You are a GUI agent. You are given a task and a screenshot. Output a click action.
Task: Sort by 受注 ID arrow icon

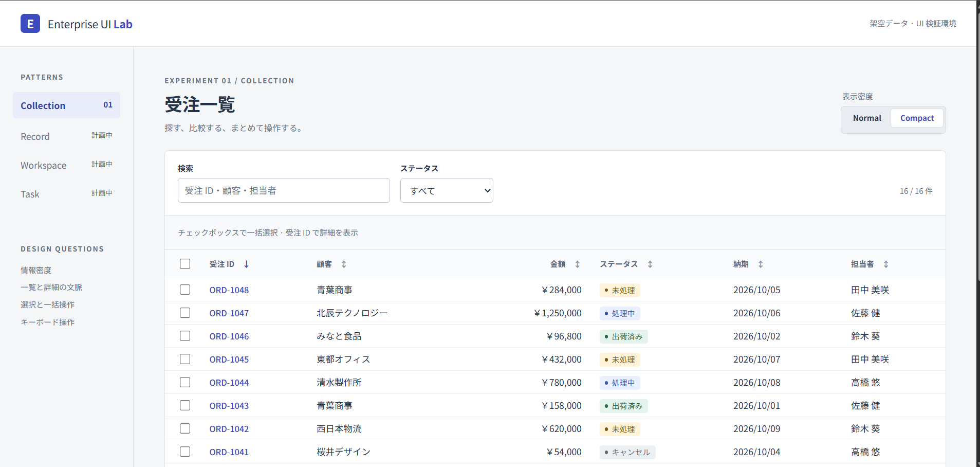(247, 264)
